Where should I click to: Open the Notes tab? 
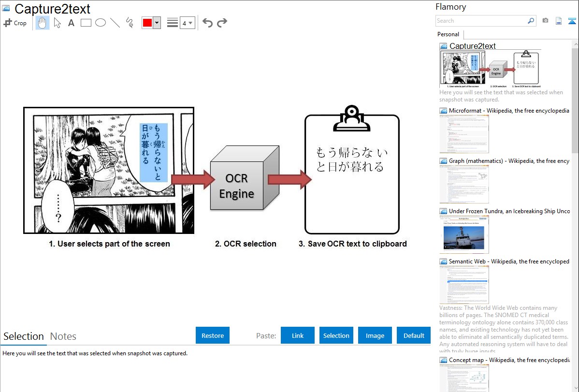tap(63, 336)
